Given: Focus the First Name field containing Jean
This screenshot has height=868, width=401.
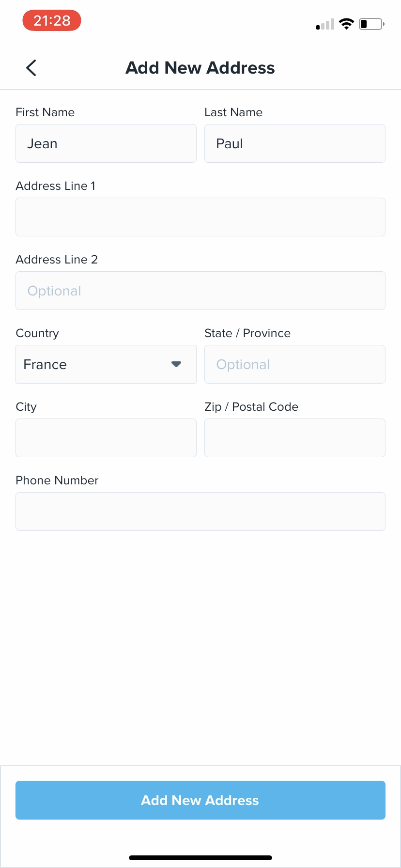Looking at the screenshot, I should (x=106, y=143).
